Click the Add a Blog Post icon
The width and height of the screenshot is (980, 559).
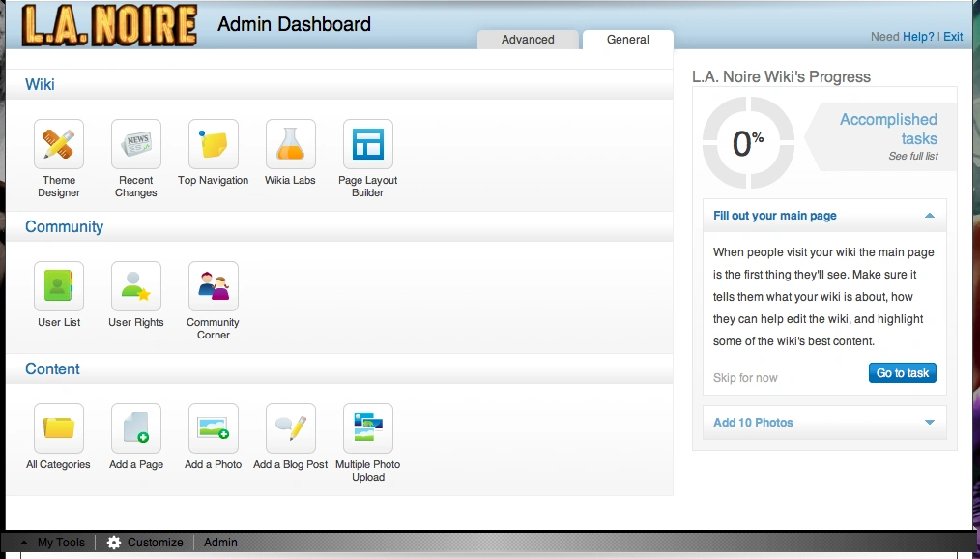pyautogui.click(x=291, y=428)
